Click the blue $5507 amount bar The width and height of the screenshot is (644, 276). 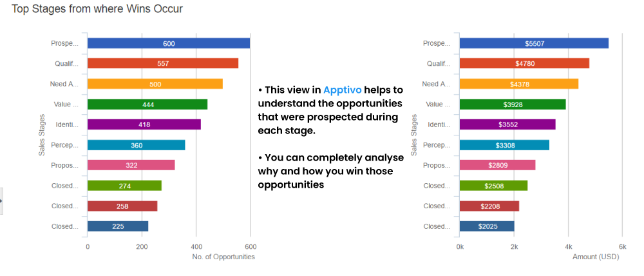click(535, 43)
